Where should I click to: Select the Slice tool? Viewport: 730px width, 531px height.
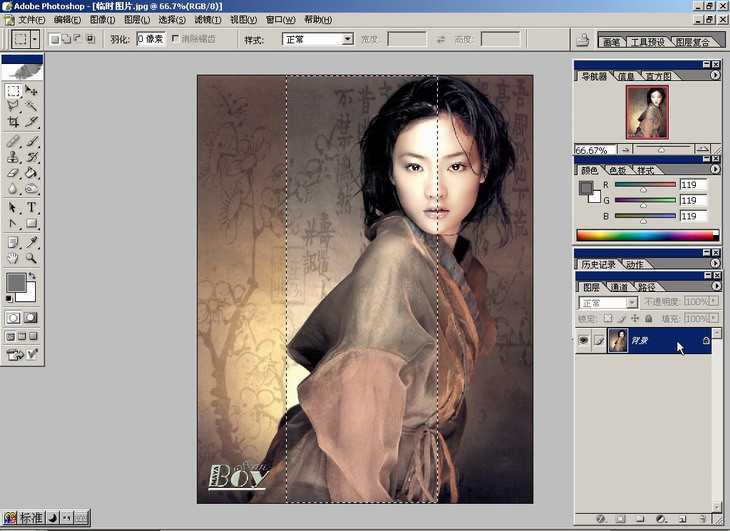click(31, 122)
